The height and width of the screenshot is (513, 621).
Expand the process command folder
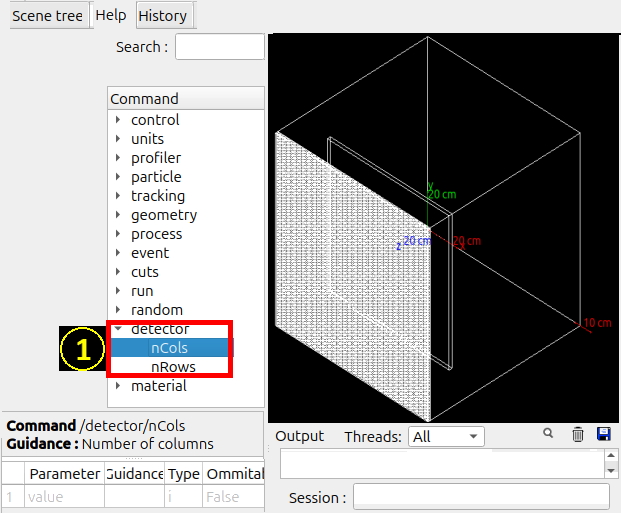pyautogui.click(x=118, y=233)
